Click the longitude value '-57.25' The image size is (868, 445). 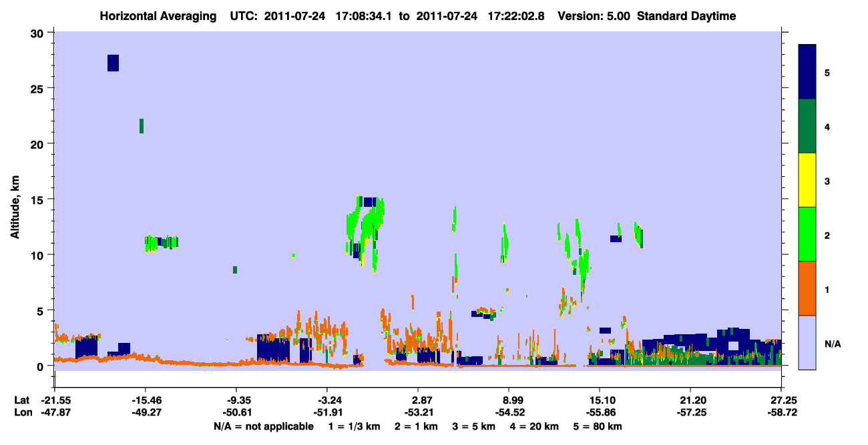[x=690, y=413]
